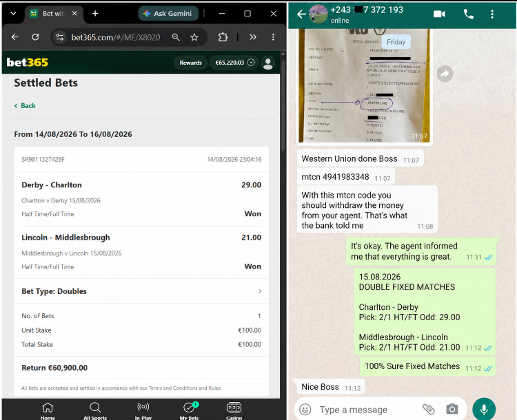The height and width of the screenshot is (420, 517).
Task: Expand the Bet Type: Doubles row
Action: (141, 291)
